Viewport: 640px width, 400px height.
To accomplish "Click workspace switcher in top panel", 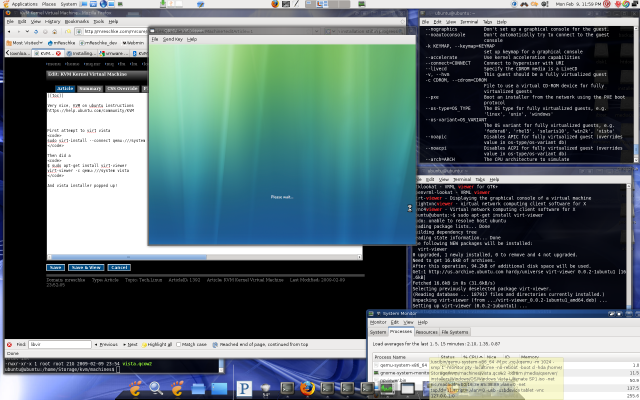I will (x=328, y=4).
